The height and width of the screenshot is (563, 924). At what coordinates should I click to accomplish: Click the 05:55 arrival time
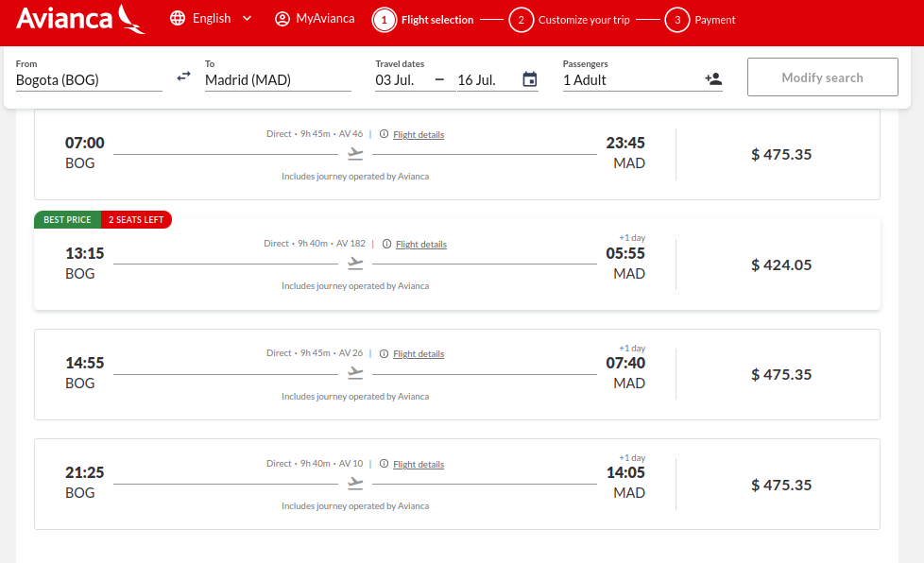coord(625,254)
